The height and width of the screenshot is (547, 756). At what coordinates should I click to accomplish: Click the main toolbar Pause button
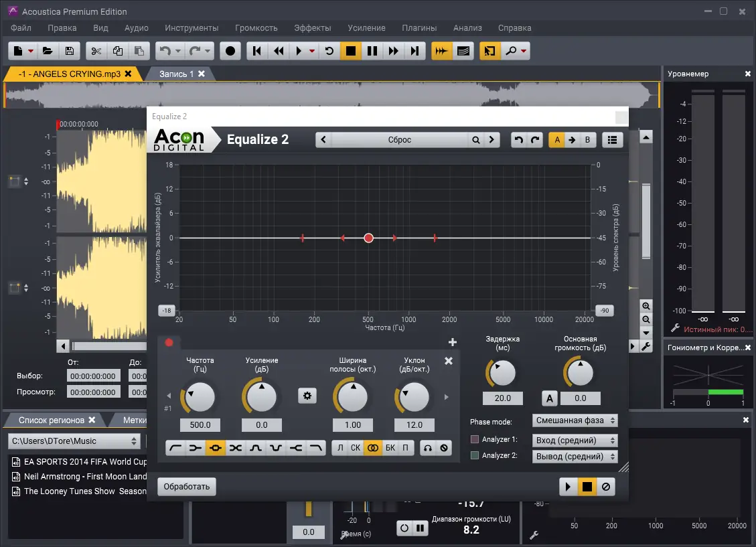tap(372, 51)
